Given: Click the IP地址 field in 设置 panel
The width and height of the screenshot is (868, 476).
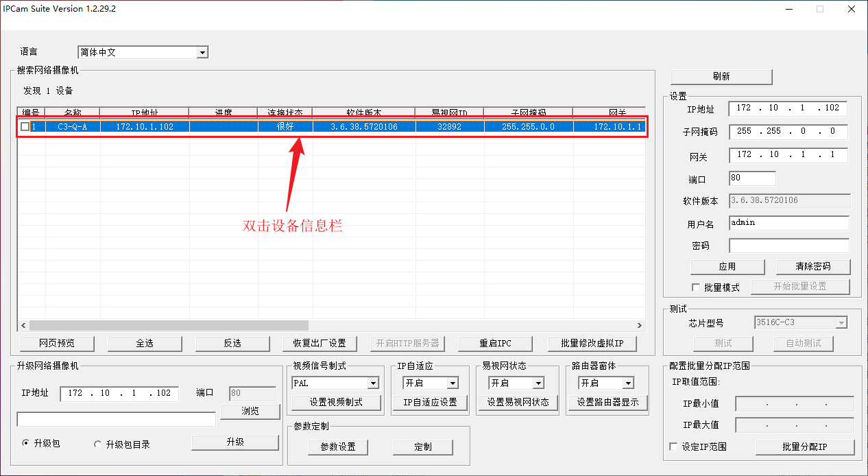Looking at the screenshot, I should click(788, 108).
